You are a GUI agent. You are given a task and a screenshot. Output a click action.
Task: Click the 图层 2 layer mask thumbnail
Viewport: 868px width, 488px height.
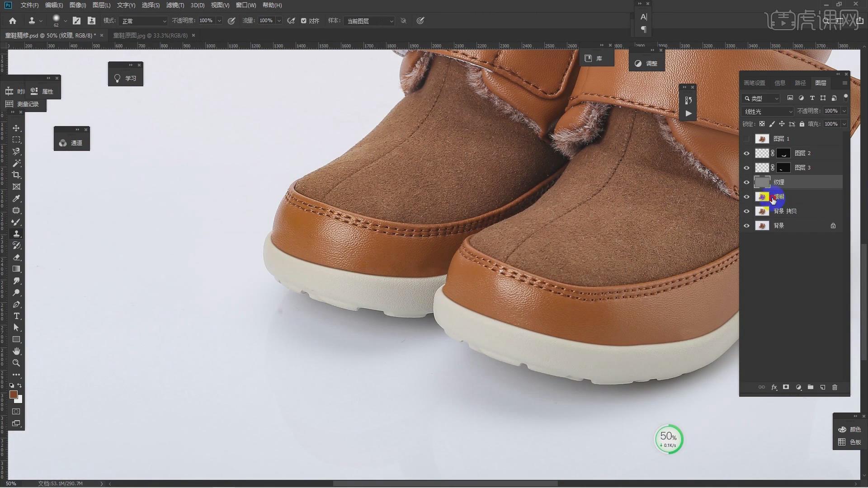pyautogui.click(x=783, y=153)
